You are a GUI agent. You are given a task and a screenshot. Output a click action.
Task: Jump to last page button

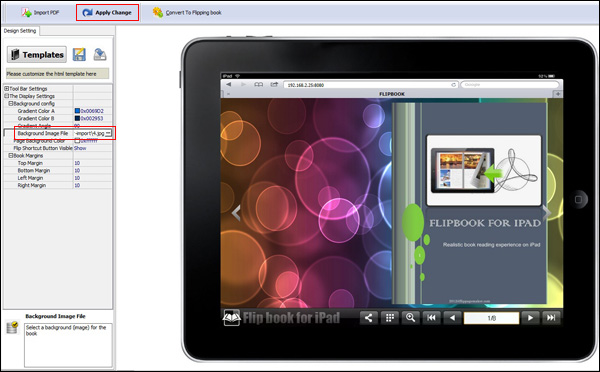tap(551, 318)
